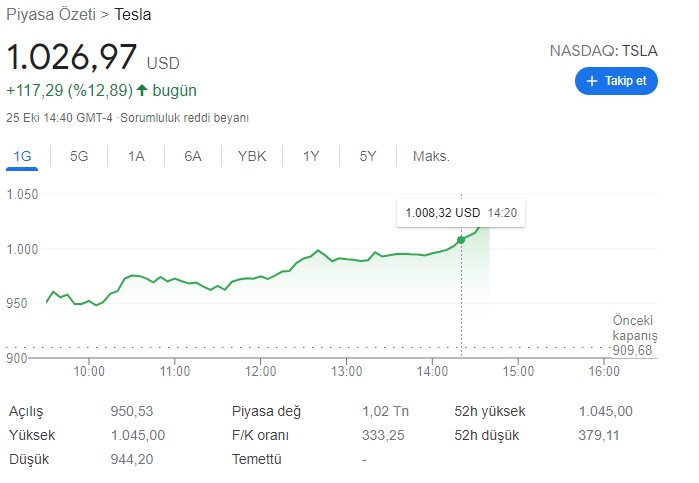The width and height of the screenshot is (699, 483).
Task: Select the Maks. maximum range tab
Action: pos(431,156)
